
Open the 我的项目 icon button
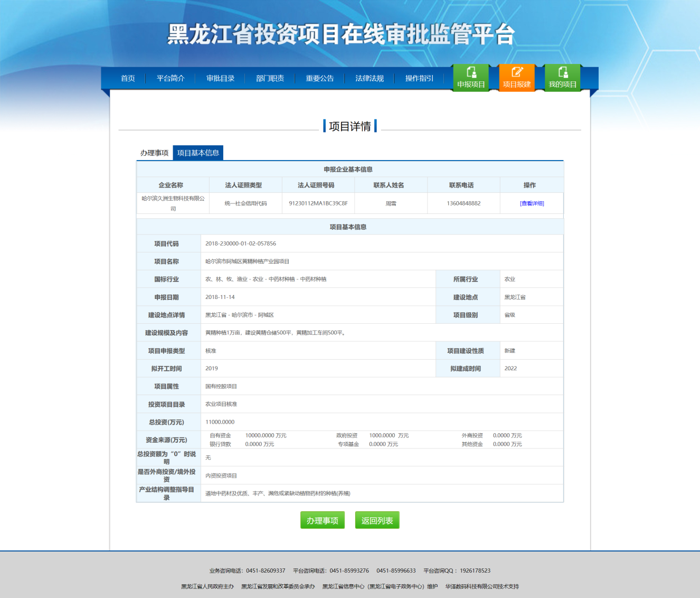[562, 78]
